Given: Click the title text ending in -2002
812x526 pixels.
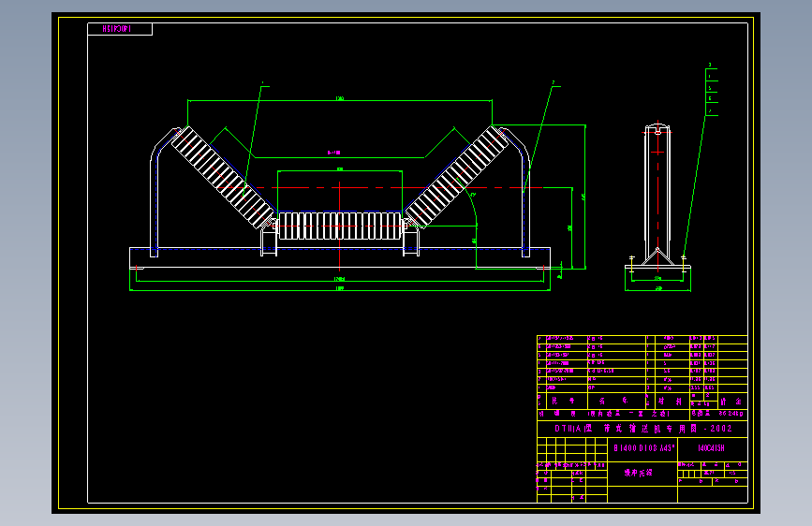Looking at the screenshot, I should tap(642, 429).
